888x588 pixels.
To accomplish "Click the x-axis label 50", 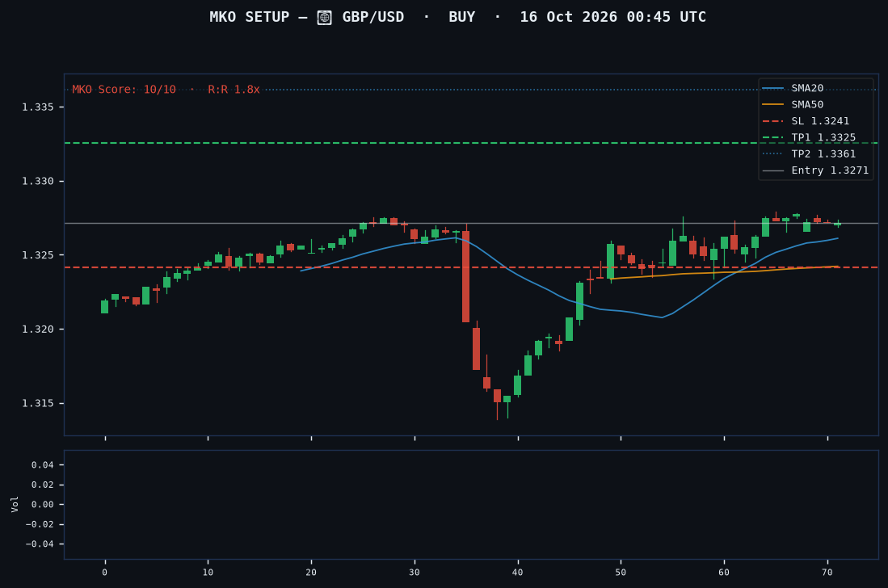I will [x=621, y=572].
